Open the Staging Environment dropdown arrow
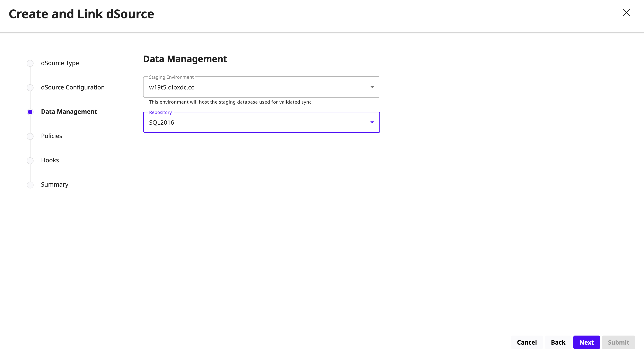The image size is (644, 354). 372,87
